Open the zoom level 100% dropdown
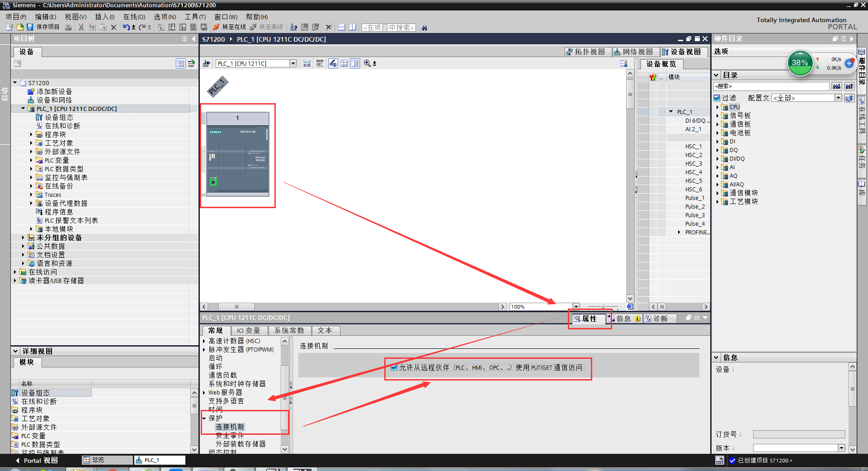 coord(576,306)
